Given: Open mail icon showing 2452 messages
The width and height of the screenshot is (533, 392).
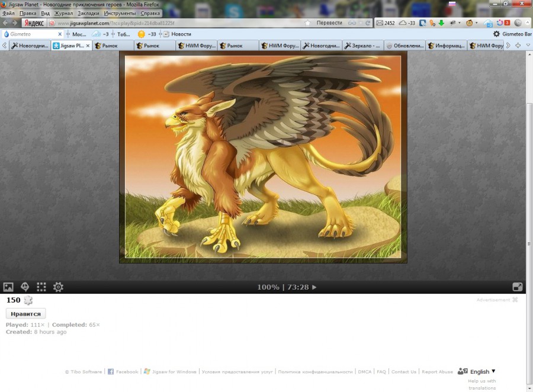Looking at the screenshot, I should [x=386, y=23].
